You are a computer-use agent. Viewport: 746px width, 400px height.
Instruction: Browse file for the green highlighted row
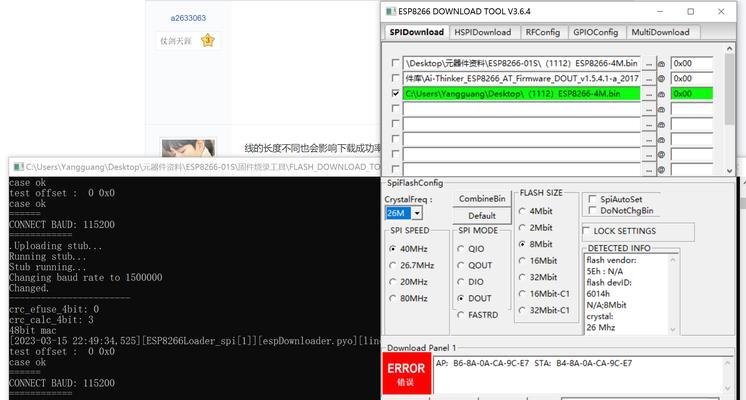point(648,94)
